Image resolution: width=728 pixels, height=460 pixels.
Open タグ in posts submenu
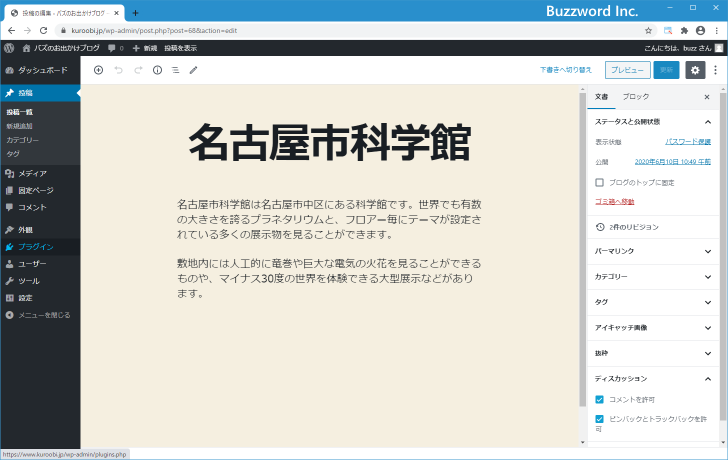[x=13, y=154]
